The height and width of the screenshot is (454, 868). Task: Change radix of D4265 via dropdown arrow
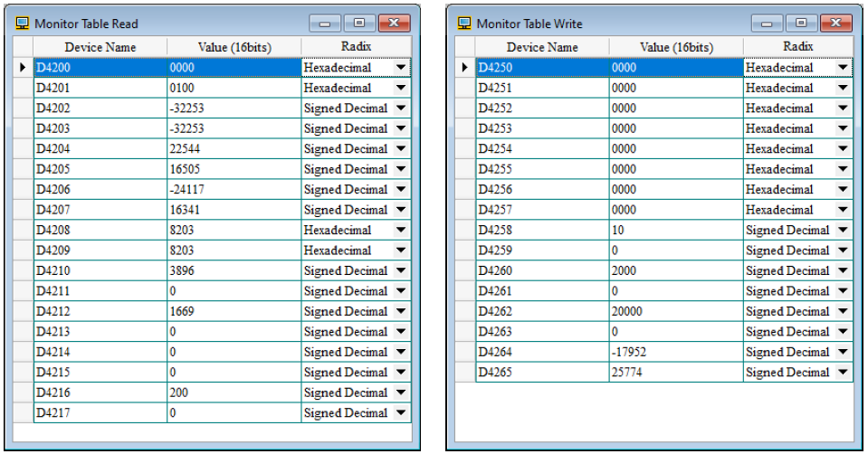coord(843,373)
